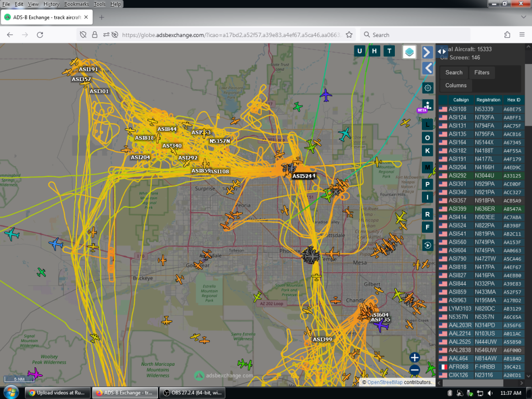Select the AFR068 F-HRBB row

point(482,367)
